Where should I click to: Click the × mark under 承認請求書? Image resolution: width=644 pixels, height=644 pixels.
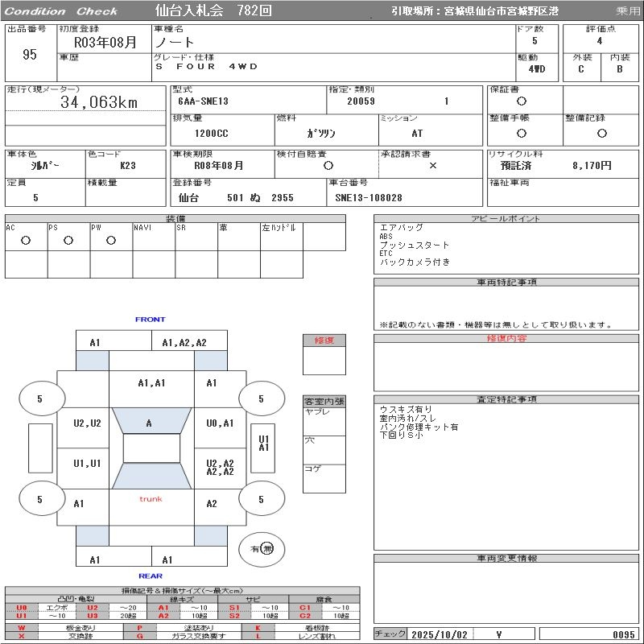coord(431,165)
